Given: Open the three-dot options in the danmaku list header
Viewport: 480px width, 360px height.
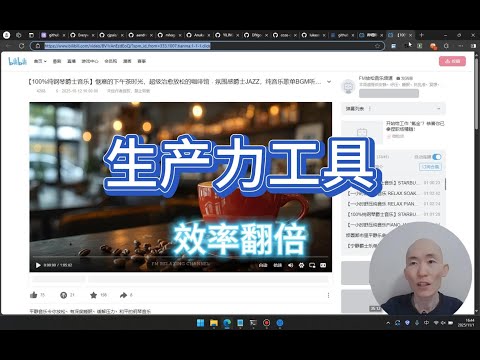Looking at the screenshot, I should pyautogui.click(x=370, y=109).
